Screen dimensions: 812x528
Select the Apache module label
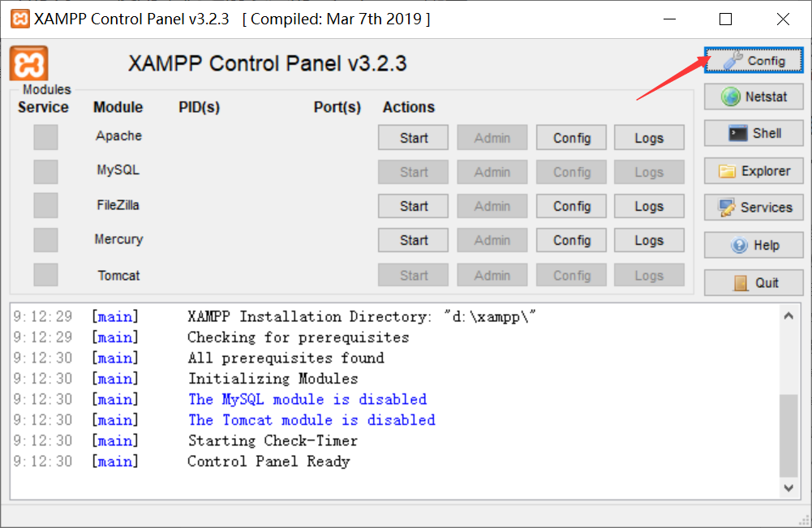118,135
